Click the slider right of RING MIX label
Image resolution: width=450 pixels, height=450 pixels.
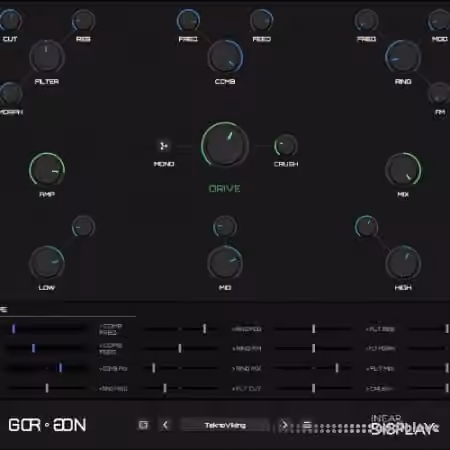click(x=313, y=368)
